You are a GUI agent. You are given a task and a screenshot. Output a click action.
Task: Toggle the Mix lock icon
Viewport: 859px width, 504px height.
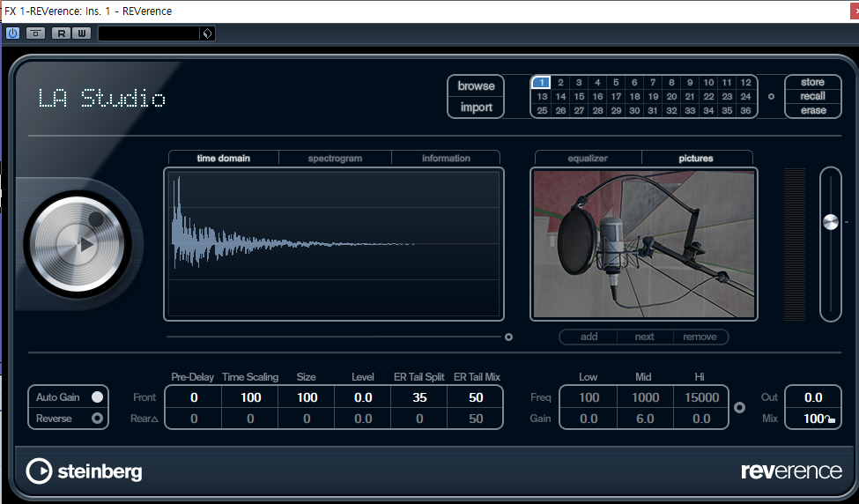pyautogui.click(x=831, y=420)
